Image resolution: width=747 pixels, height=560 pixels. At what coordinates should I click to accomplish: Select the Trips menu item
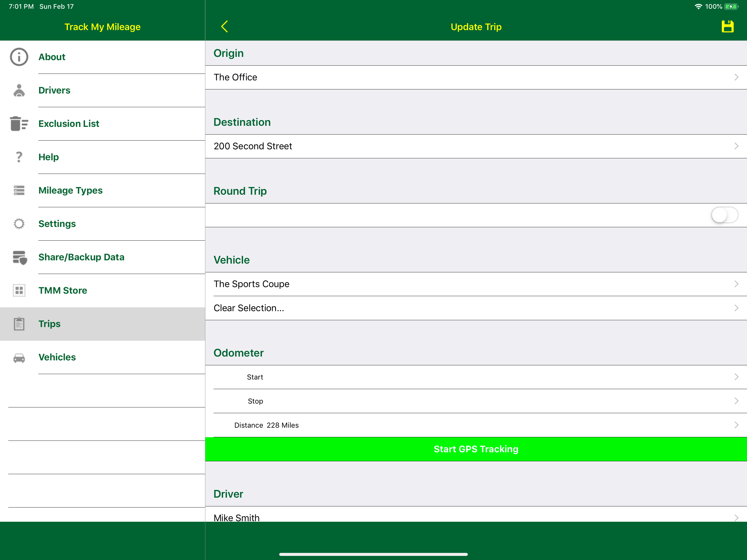102,324
